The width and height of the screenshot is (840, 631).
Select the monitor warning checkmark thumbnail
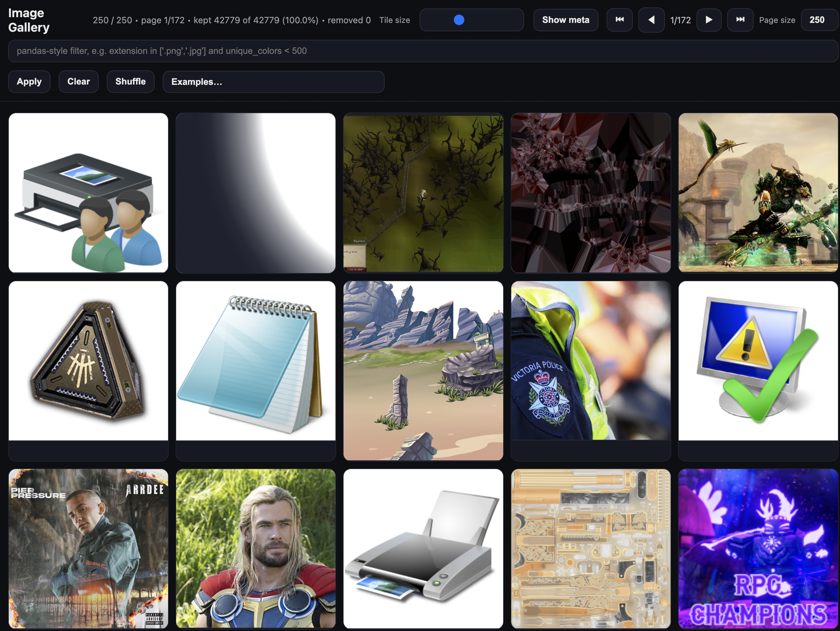(x=757, y=361)
